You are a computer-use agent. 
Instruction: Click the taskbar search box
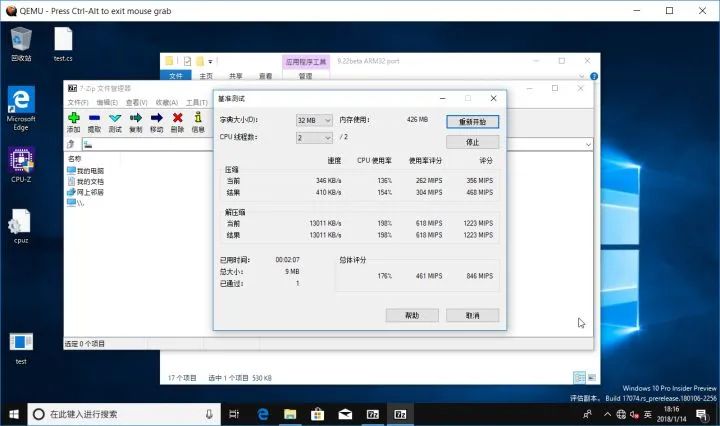pyautogui.click(x=124, y=415)
